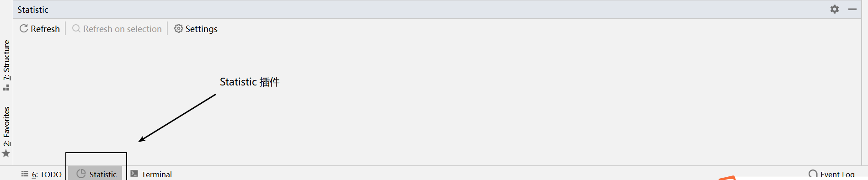Click the Favorites star icon
Screen dimensions: 868x180
pos(6,154)
